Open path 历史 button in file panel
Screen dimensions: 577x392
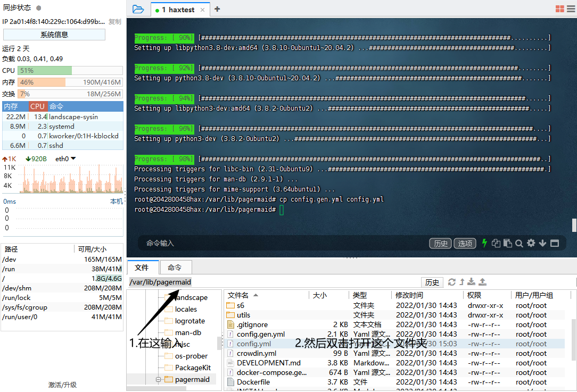(x=432, y=282)
